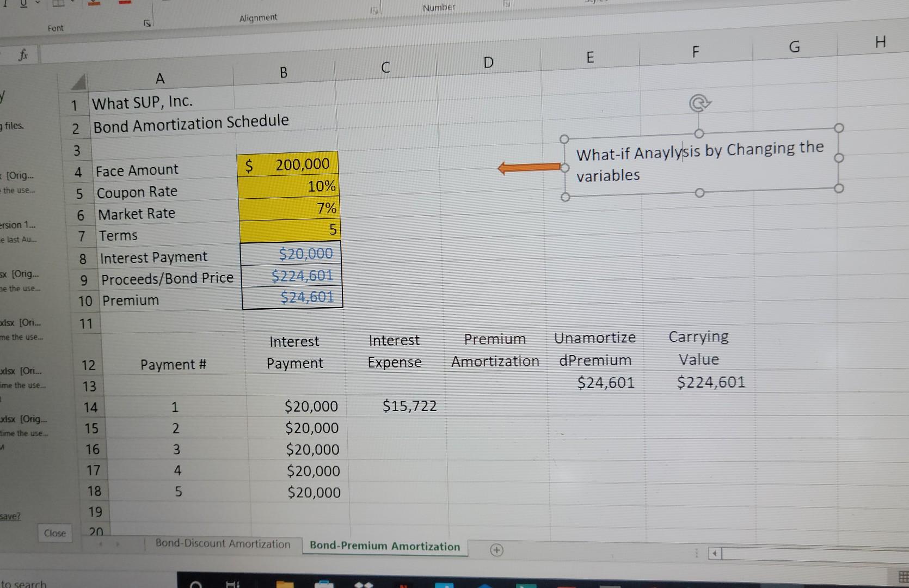Click the New Sheet plus button
Viewport: 909px width, 588px height.
496,550
